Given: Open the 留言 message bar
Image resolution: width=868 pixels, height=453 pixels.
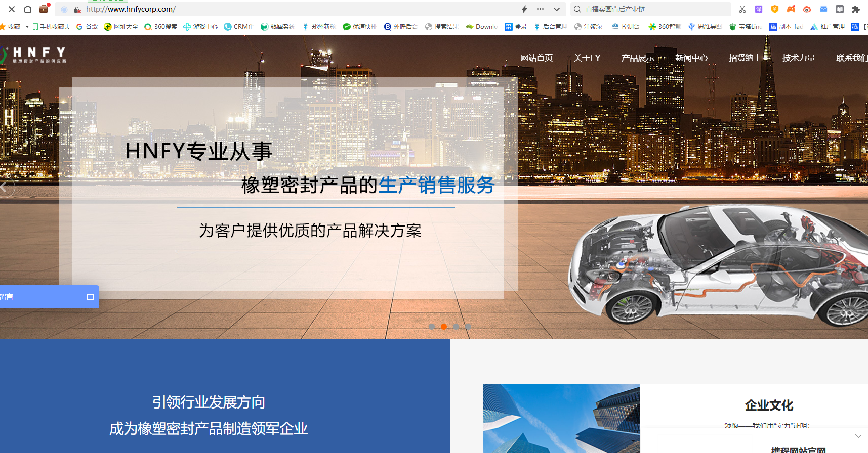Looking at the screenshot, I should point(49,297).
